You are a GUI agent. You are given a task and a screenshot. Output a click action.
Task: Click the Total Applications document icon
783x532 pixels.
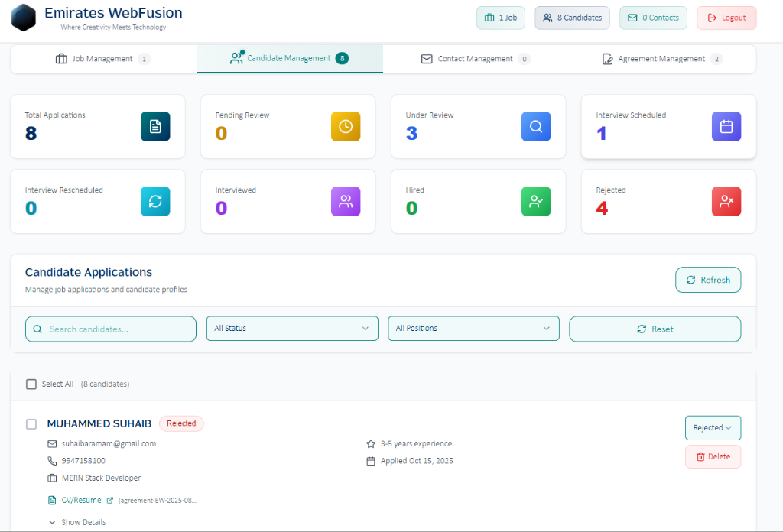pos(155,127)
